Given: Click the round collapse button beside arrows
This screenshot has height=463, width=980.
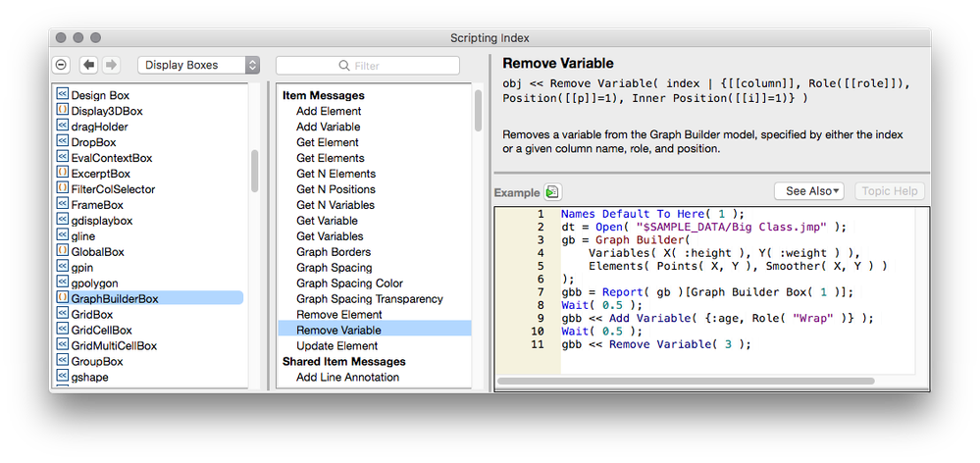Looking at the screenshot, I should pyautogui.click(x=61, y=65).
